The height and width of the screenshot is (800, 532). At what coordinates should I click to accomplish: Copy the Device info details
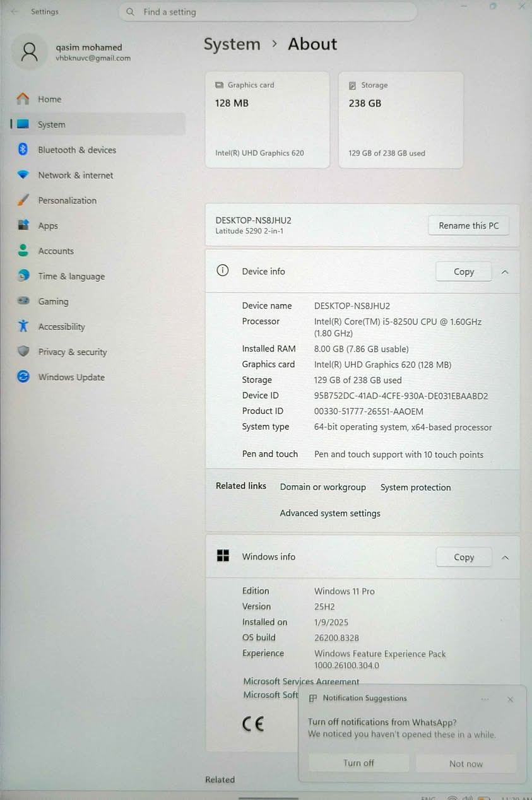pyautogui.click(x=464, y=271)
